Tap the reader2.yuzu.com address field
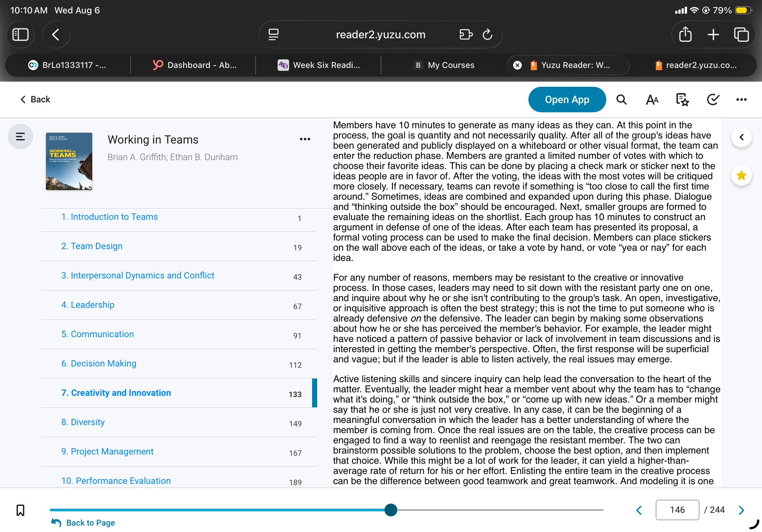The width and height of the screenshot is (762, 532). tap(380, 34)
